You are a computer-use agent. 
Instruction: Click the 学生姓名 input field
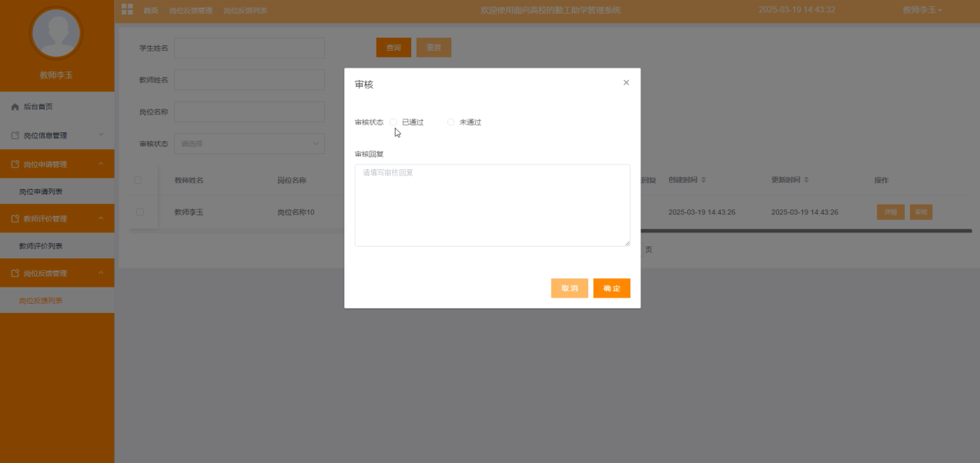click(x=249, y=48)
